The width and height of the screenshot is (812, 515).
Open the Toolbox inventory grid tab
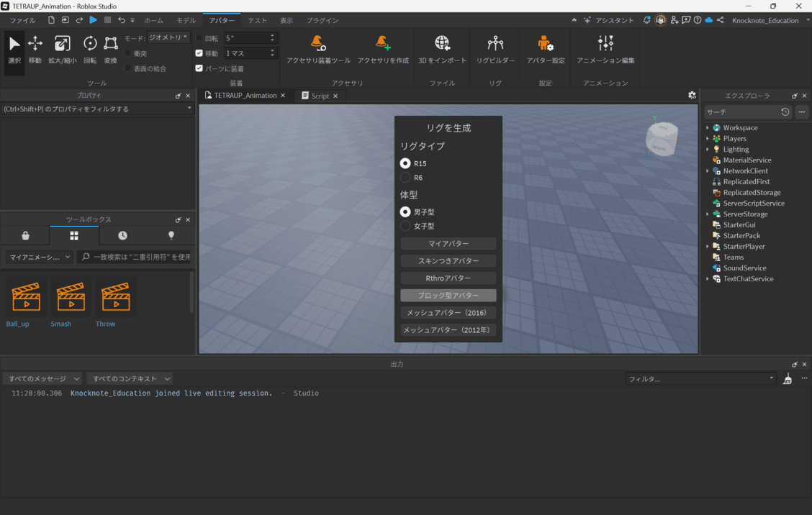pos(74,235)
